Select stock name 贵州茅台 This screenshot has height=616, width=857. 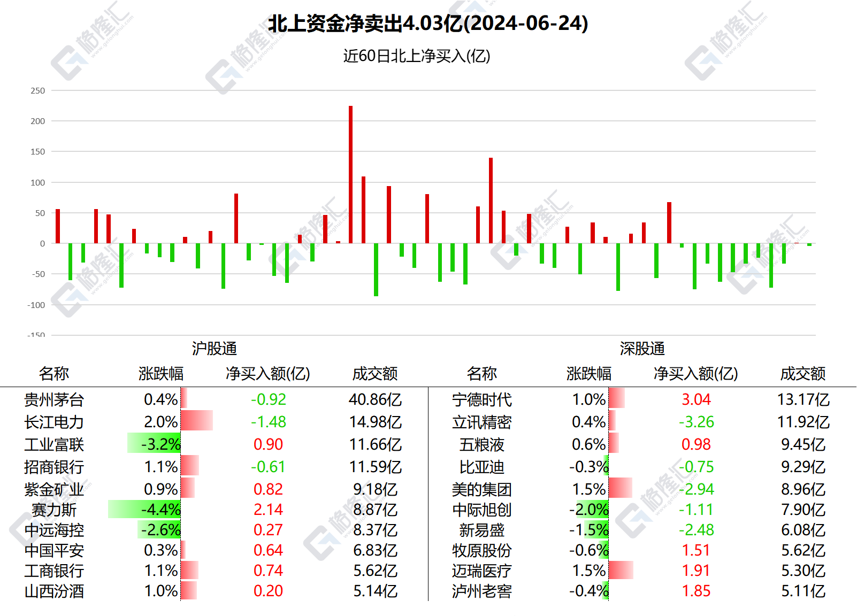(x=54, y=399)
